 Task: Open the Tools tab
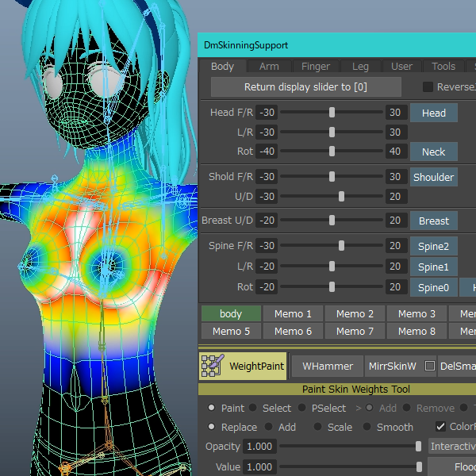pos(443,66)
